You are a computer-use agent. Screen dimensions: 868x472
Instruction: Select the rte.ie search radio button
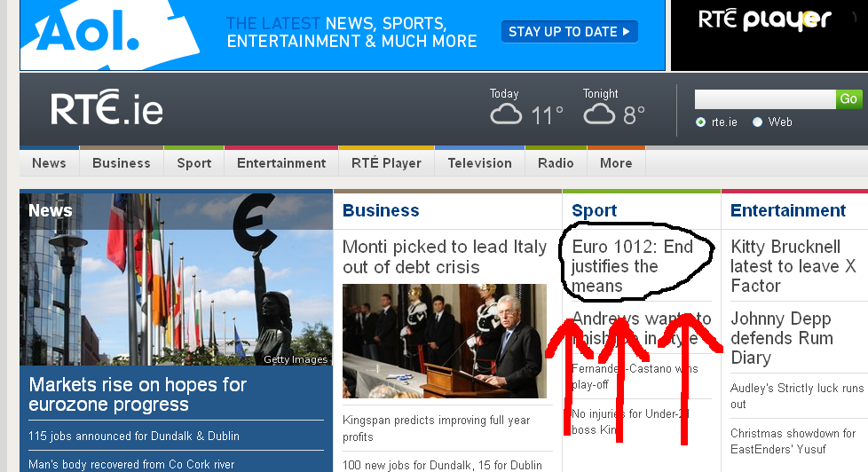point(701,122)
